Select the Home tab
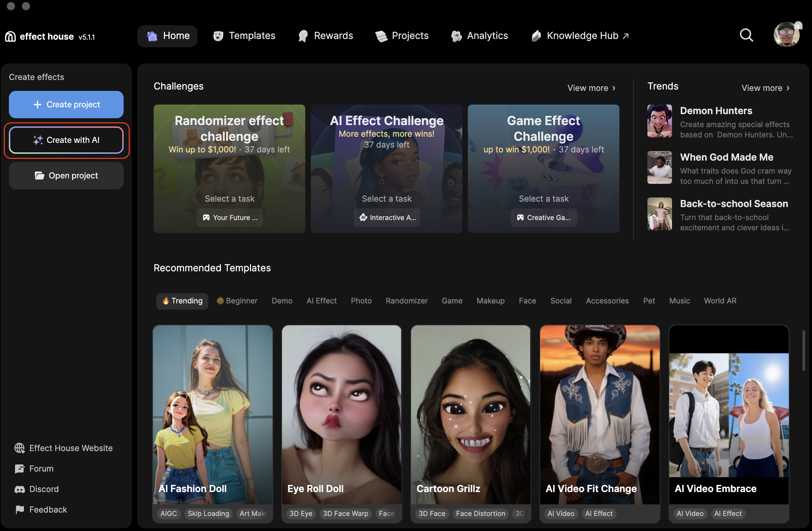The height and width of the screenshot is (531, 812). click(167, 36)
